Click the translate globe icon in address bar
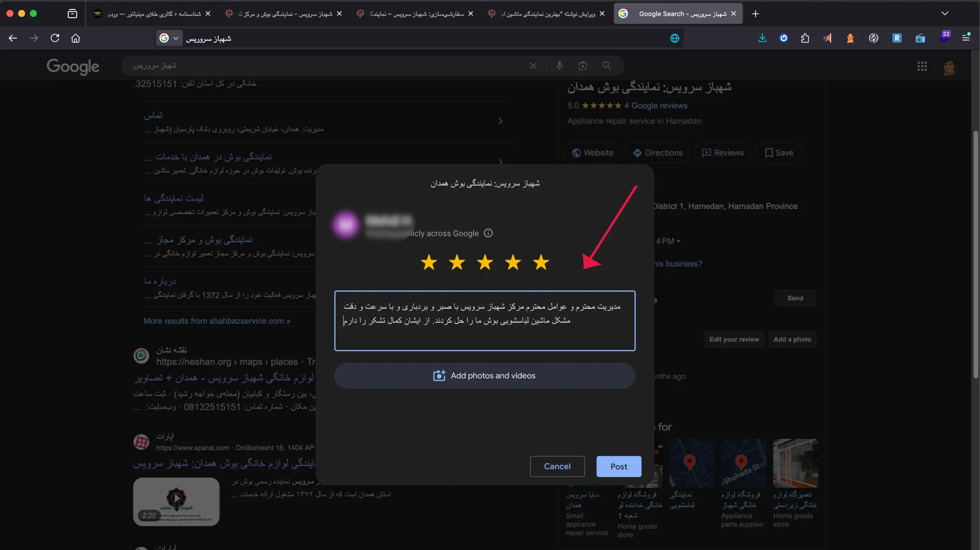The image size is (980, 550). (x=675, y=38)
